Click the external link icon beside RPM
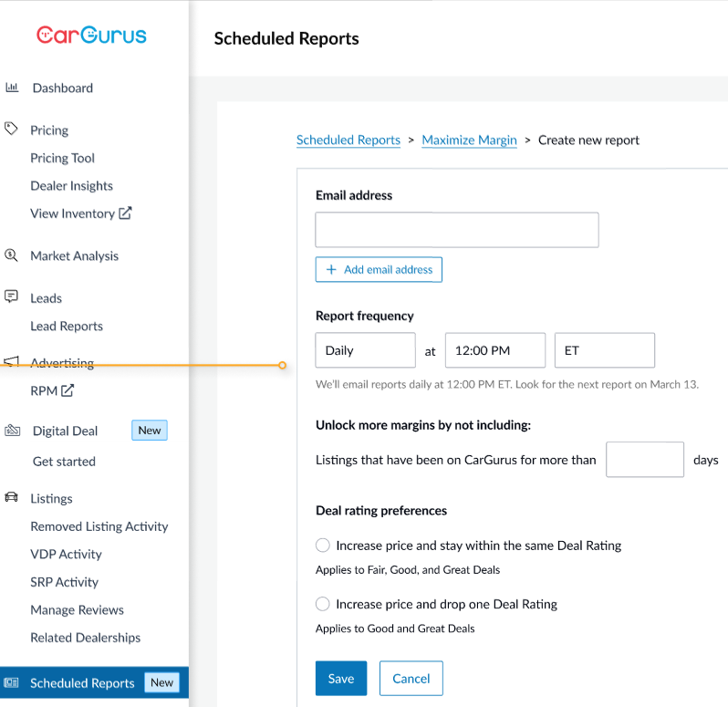The width and height of the screenshot is (728, 707). [x=68, y=390]
